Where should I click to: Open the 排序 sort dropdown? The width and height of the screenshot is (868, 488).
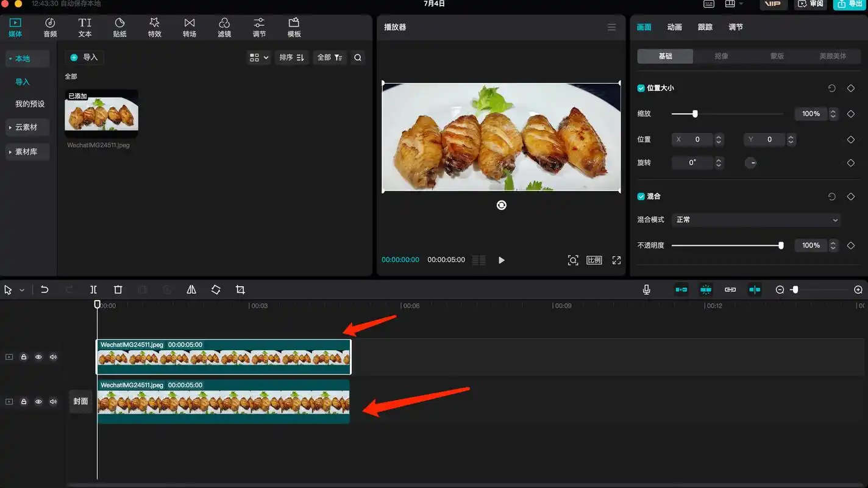point(291,57)
